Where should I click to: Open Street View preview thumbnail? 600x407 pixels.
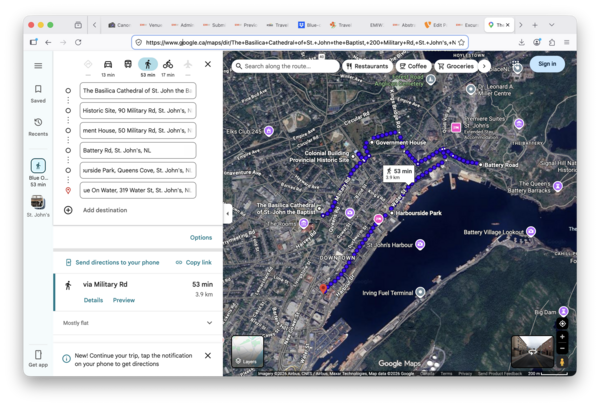(532, 352)
